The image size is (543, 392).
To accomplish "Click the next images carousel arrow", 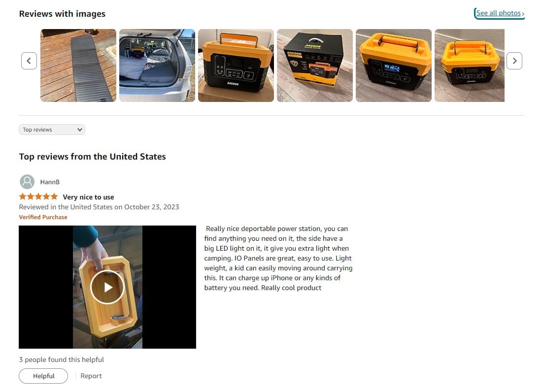I will coord(514,61).
